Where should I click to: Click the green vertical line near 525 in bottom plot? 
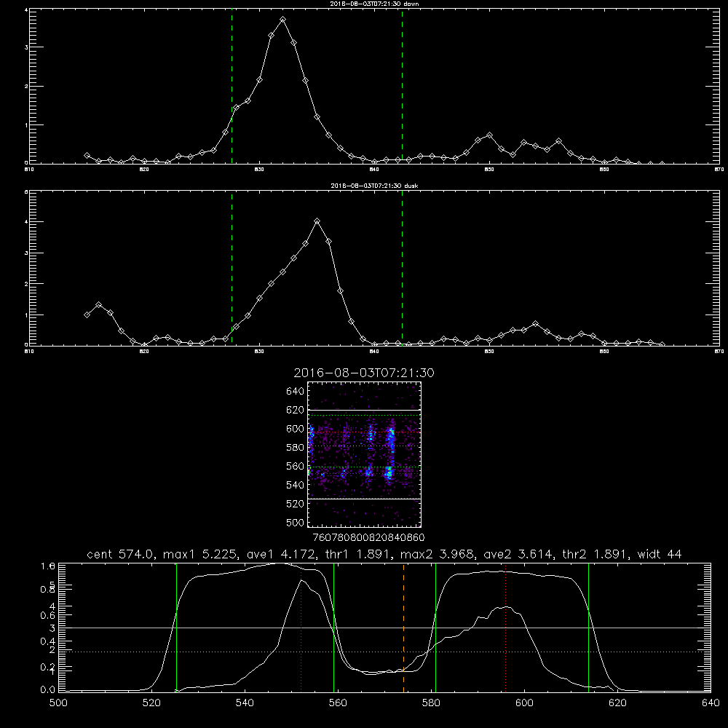pos(176,627)
